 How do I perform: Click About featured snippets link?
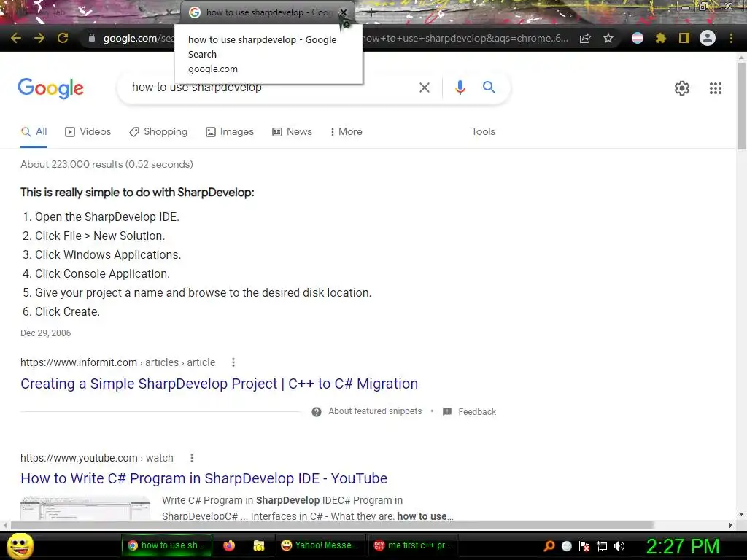pos(375,411)
